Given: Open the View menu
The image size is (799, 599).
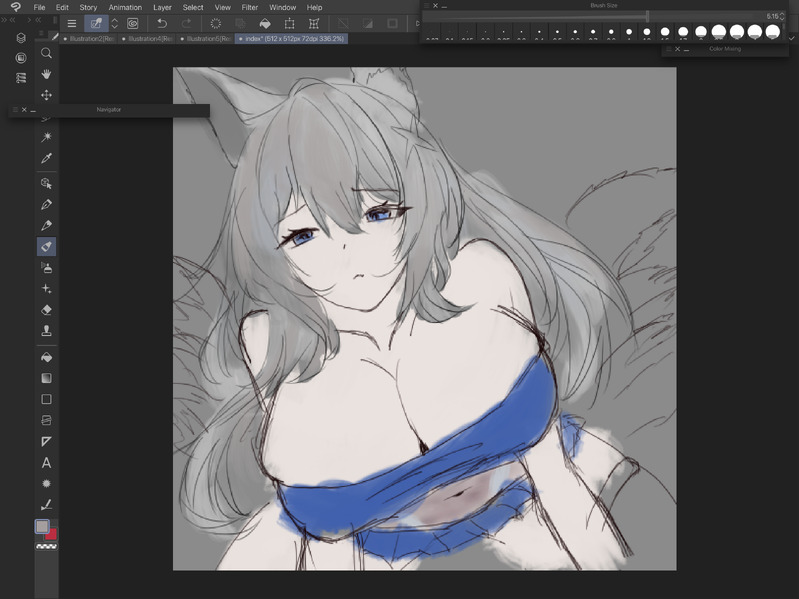Looking at the screenshot, I should click(223, 8).
